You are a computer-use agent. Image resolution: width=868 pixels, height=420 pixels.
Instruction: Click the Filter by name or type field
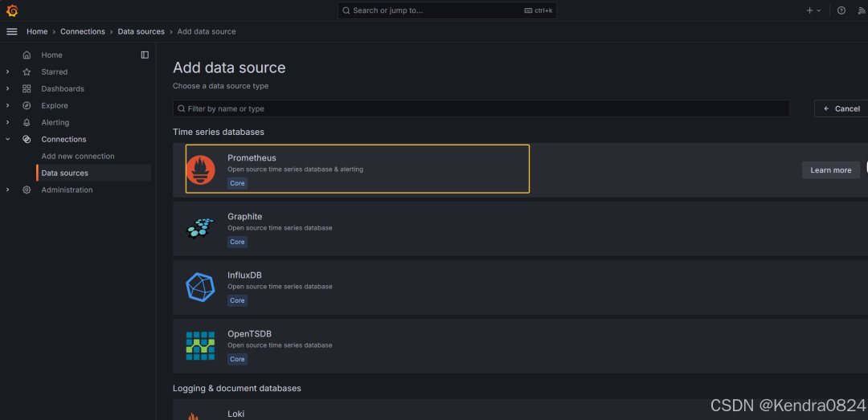coord(481,108)
